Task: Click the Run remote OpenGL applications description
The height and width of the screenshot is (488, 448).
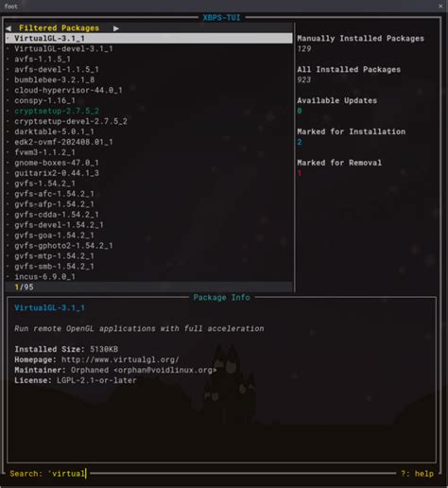Action: click(139, 328)
